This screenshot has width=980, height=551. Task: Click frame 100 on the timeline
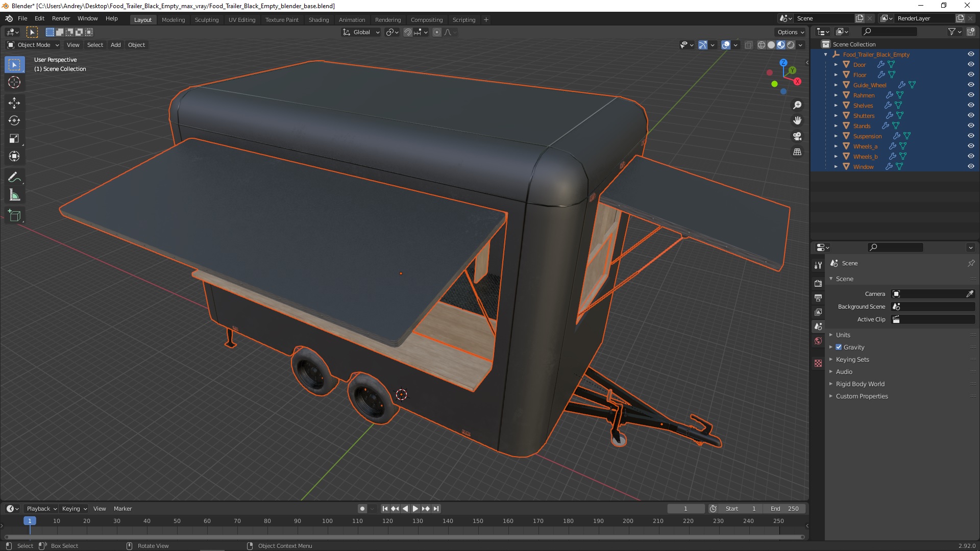[x=327, y=521]
